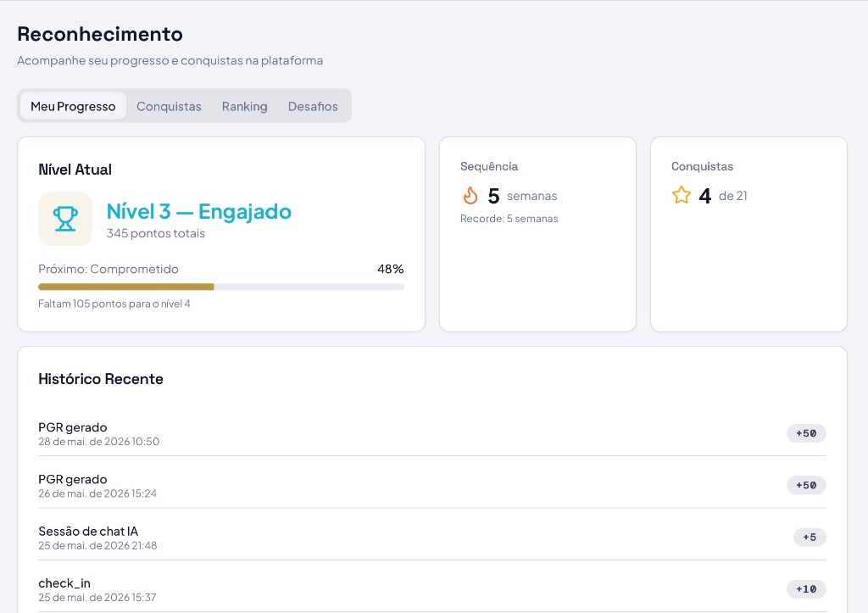The height and width of the screenshot is (613, 868).
Task: Select the Desafios tab
Action: click(x=313, y=106)
